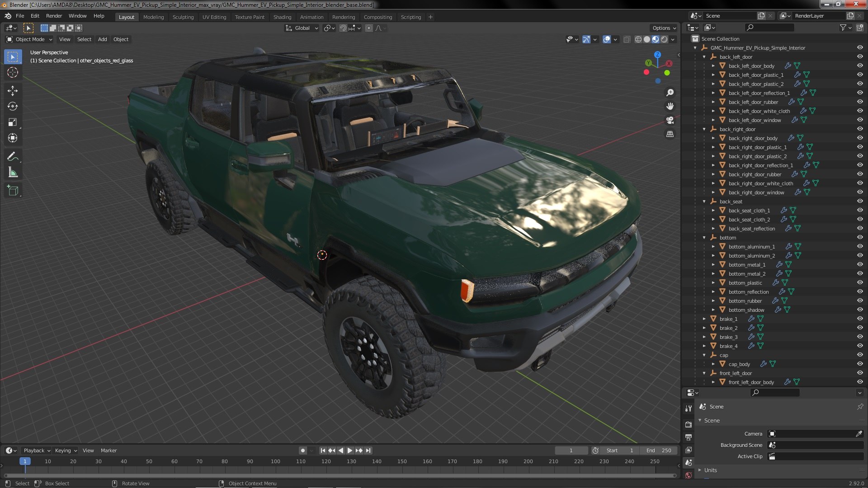Hide back_left_door_body in the outliner
The image size is (868, 488).
(x=860, y=66)
